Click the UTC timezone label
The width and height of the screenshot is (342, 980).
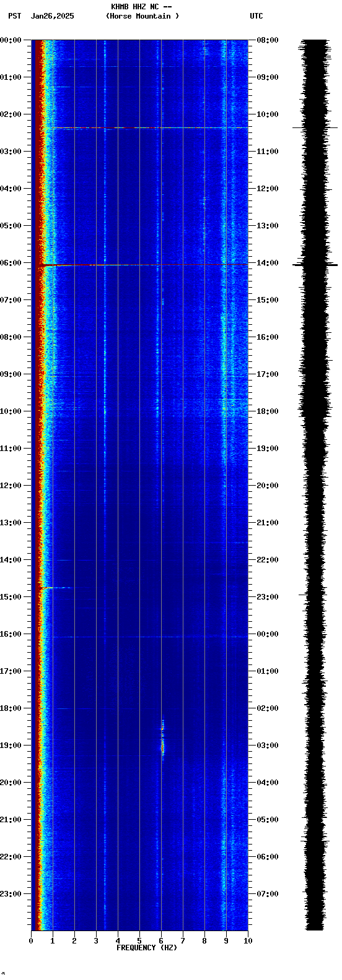[256, 16]
